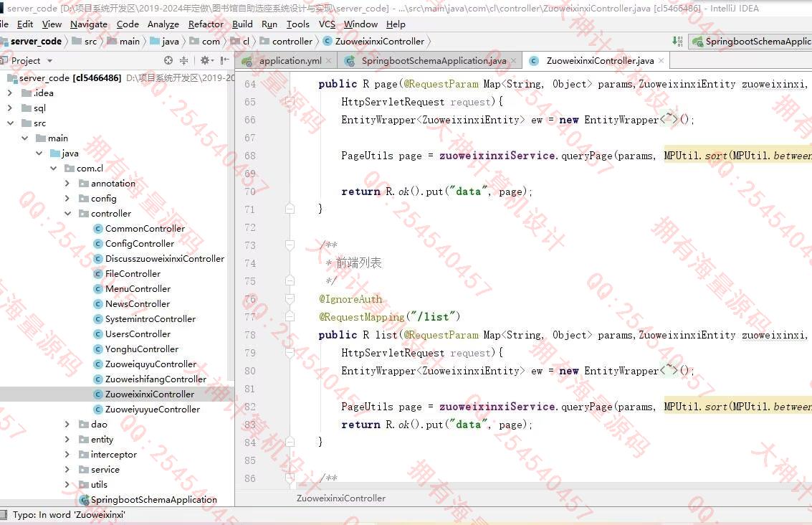Click the scroll-from-source target icon in Project panel
The height and width of the screenshot is (525, 812).
[x=168, y=61]
